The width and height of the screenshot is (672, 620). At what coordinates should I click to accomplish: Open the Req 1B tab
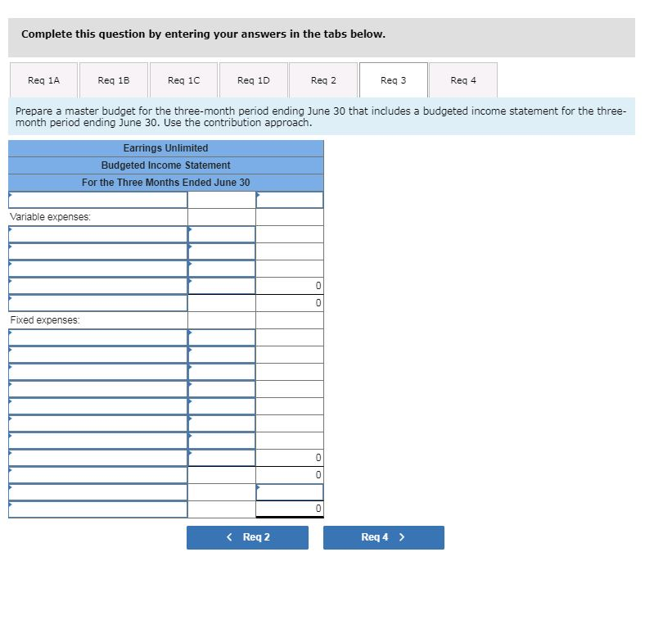[x=114, y=80]
